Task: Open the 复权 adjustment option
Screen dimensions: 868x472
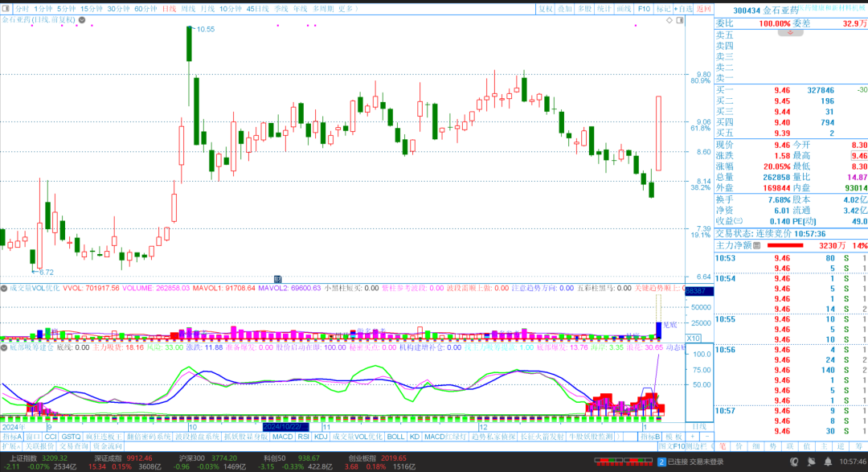Action: [x=545, y=9]
